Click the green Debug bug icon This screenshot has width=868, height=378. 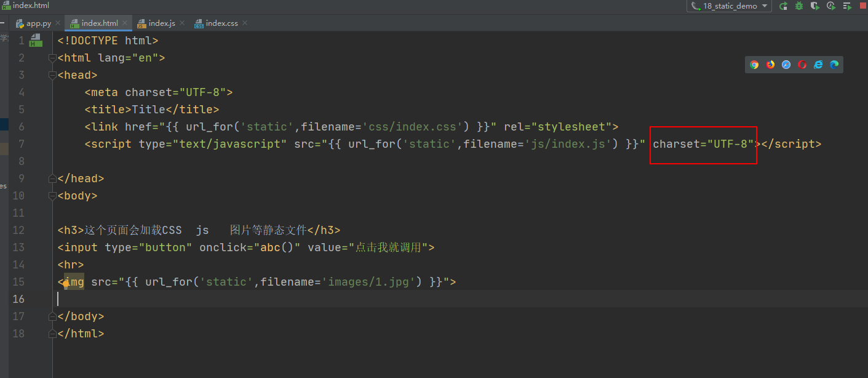[x=799, y=6]
